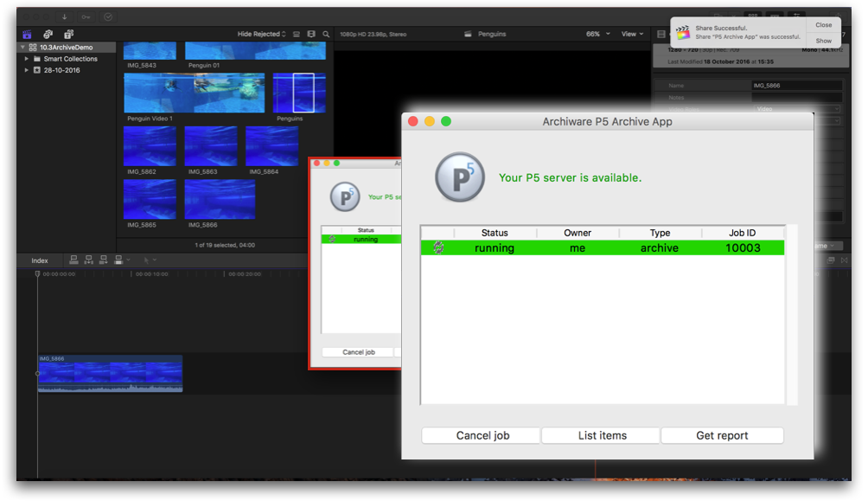Click the Final Cut Pro notification icon

683,32
